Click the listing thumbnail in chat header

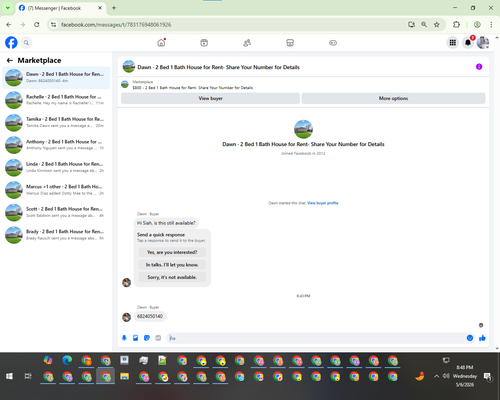click(x=129, y=67)
